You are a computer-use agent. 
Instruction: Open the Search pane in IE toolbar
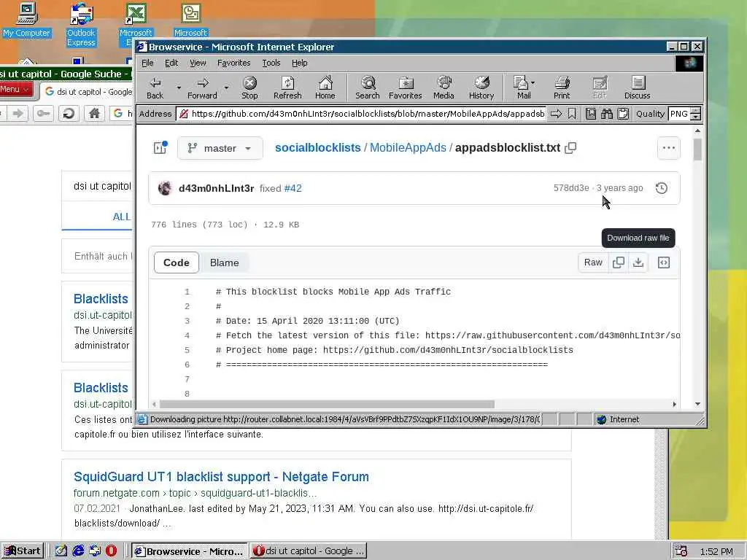pyautogui.click(x=368, y=88)
